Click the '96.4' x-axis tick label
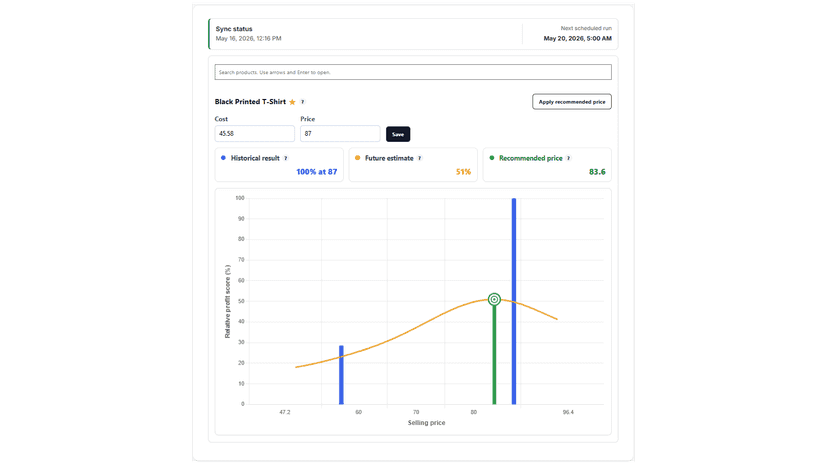Screen dimensions: 828x466 pos(568,412)
